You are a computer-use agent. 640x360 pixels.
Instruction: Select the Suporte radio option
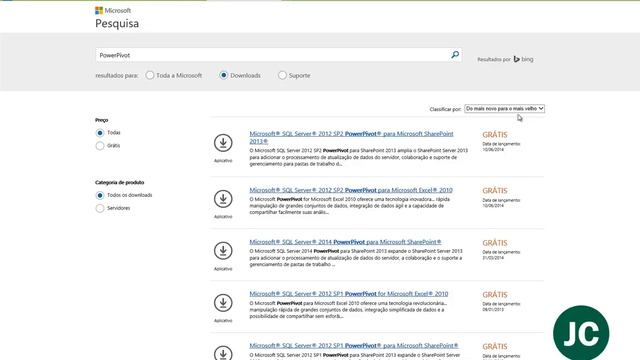click(x=282, y=76)
